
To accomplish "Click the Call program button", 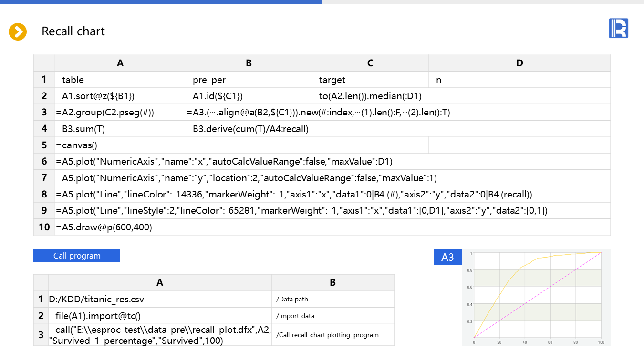I will (77, 256).
